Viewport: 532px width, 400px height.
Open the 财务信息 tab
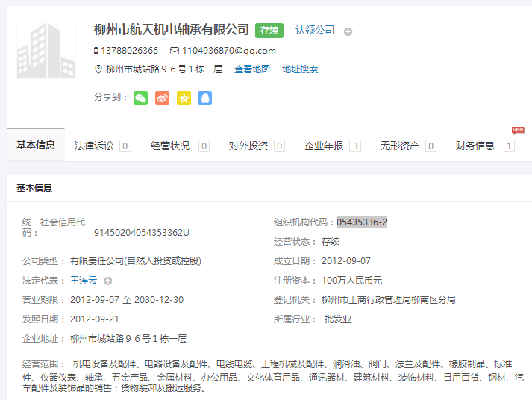(475, 146)
